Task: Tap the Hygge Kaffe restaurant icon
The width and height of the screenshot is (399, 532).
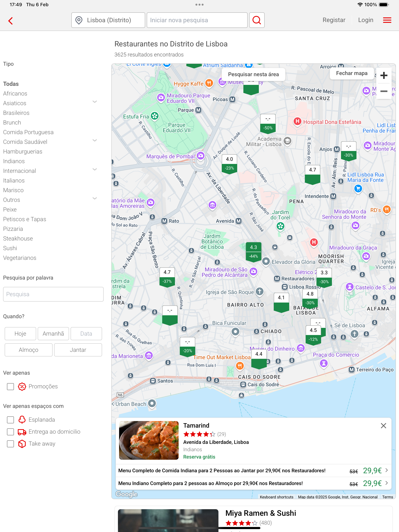Action: (209, 83)
